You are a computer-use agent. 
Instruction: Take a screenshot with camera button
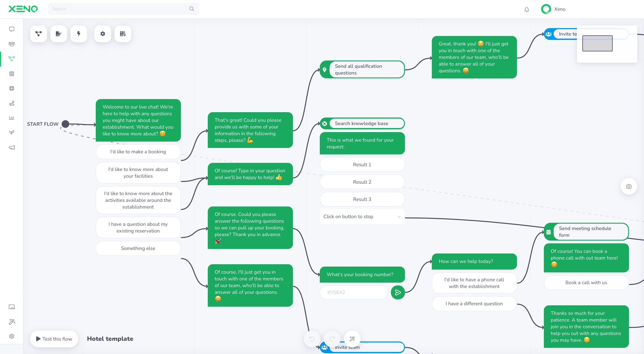coord(629,186)
